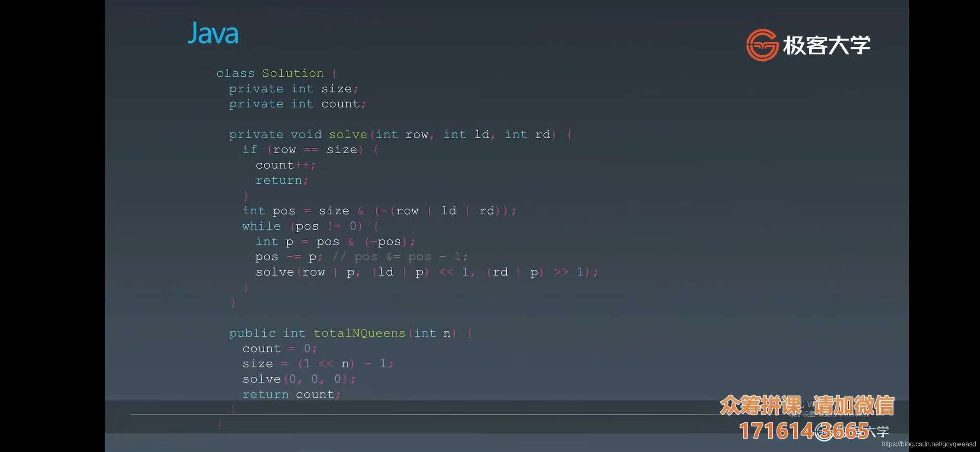
Task: Click the "class Solution {" line
Action: click(277, 73)
